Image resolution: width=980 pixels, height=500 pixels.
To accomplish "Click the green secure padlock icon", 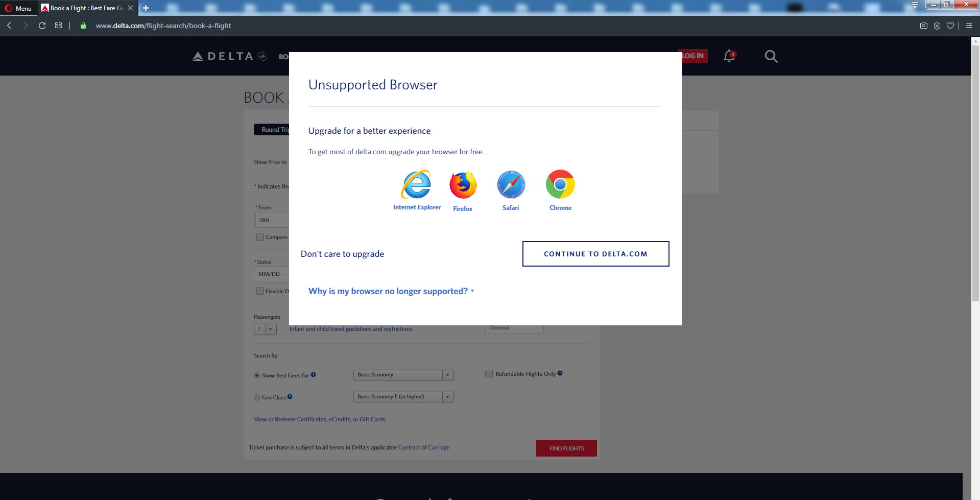I will tap(83, 26).
